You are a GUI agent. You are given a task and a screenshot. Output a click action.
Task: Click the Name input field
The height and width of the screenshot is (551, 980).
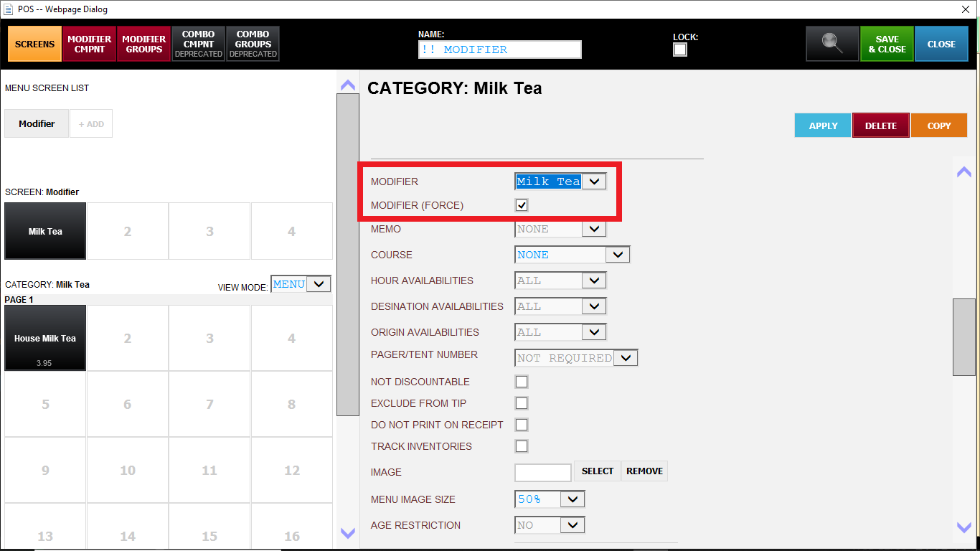pos(500,50)
